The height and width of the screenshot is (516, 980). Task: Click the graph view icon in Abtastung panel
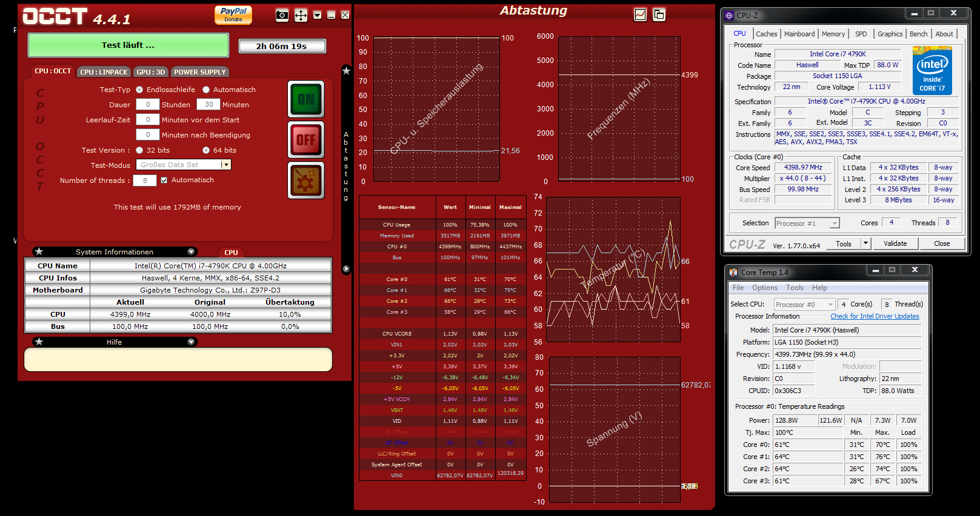coord(640,15)
